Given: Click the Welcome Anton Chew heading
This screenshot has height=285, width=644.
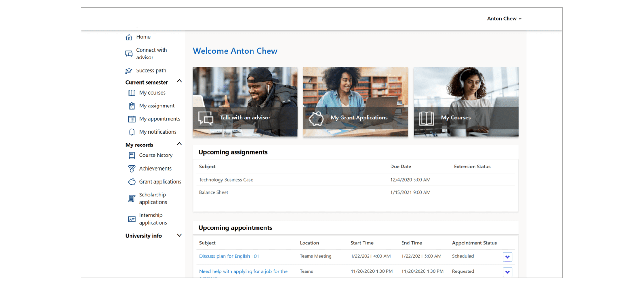Looking at the screenshot, I should click(235, 51).
